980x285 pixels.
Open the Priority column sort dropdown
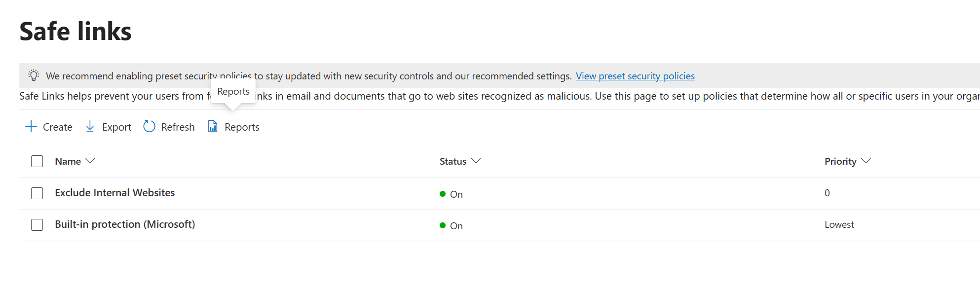[x=866, y=161]
